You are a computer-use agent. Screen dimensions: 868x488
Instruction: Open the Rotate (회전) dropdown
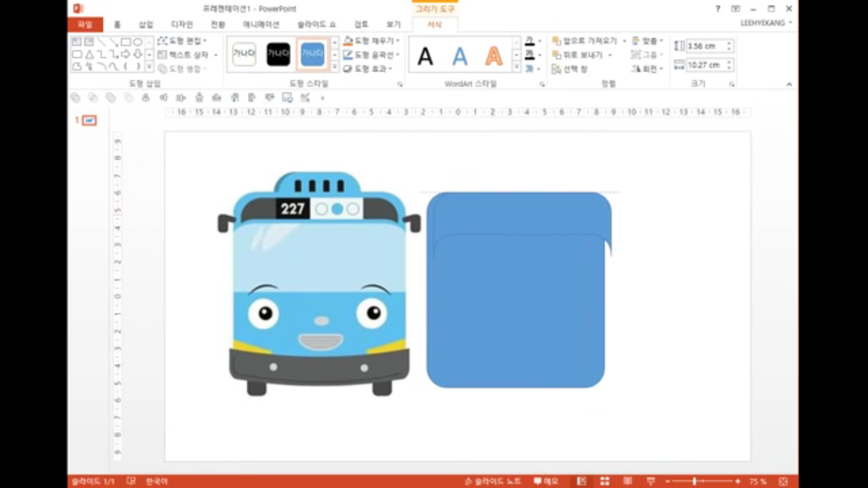[648, 68]
